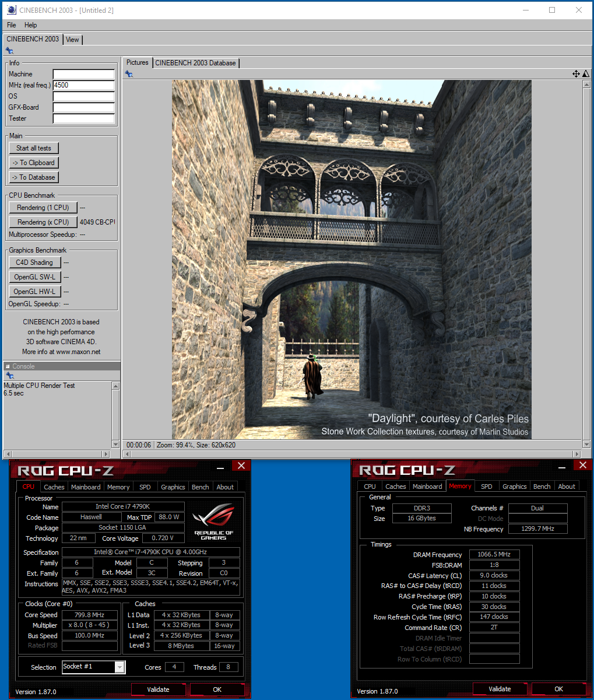The width and height of the screenshot is (594, 700).
Task: Click the picture panel's vertical scroll up arrow
Action: coord(586,85)
